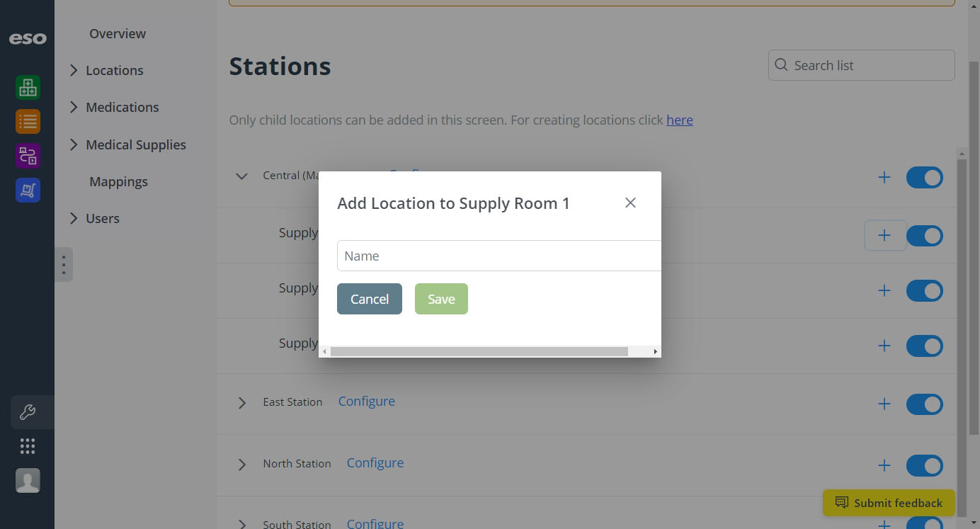980x529 pixels.
Task: Toggle the switch beside the outlined plus
Action: pos(925,236)
